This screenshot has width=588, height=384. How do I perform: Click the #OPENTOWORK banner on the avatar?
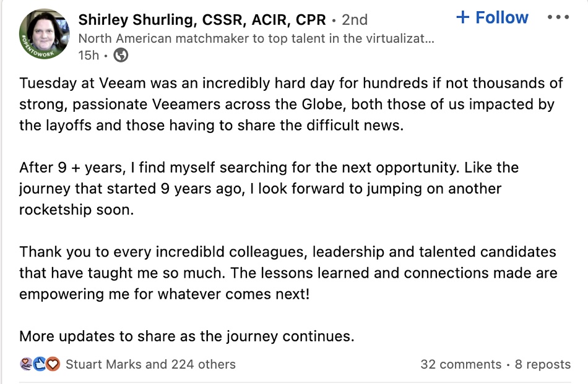(37, 48)
